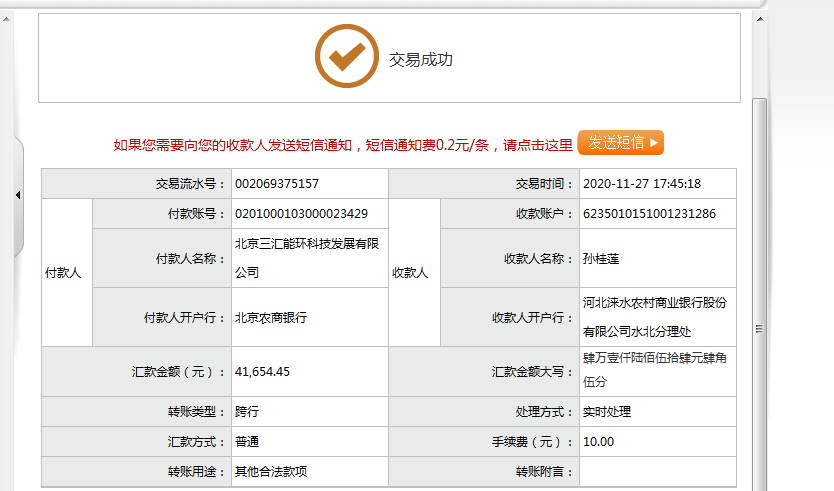
Task: Click the orange checkmark success icon
Action: coord(347,56)
